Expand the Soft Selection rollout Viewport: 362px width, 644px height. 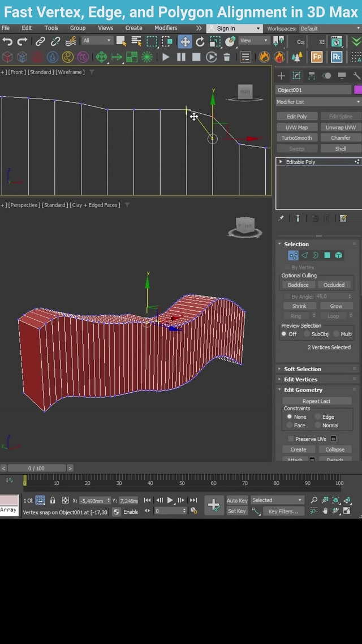point(302,369)
